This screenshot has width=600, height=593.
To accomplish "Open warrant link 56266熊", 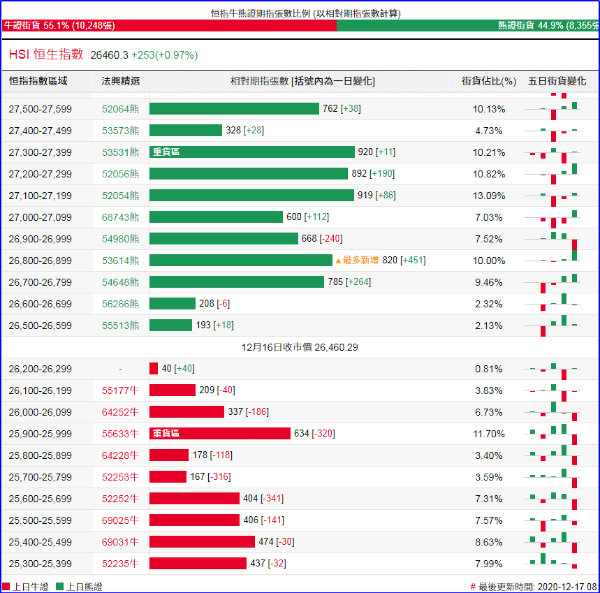I will (x=121, y=304).
